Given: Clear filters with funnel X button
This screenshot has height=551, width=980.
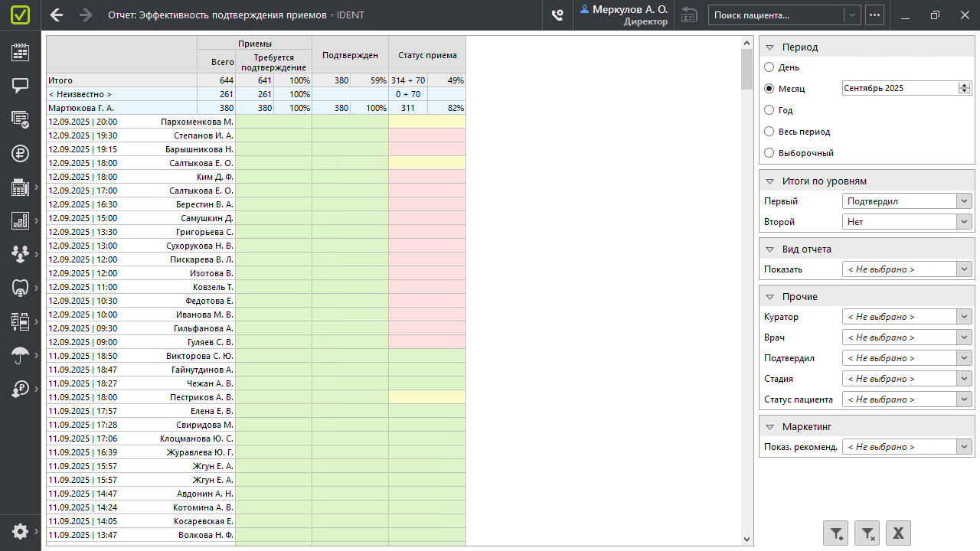Looking at the screenshot, I should [867, 533].
